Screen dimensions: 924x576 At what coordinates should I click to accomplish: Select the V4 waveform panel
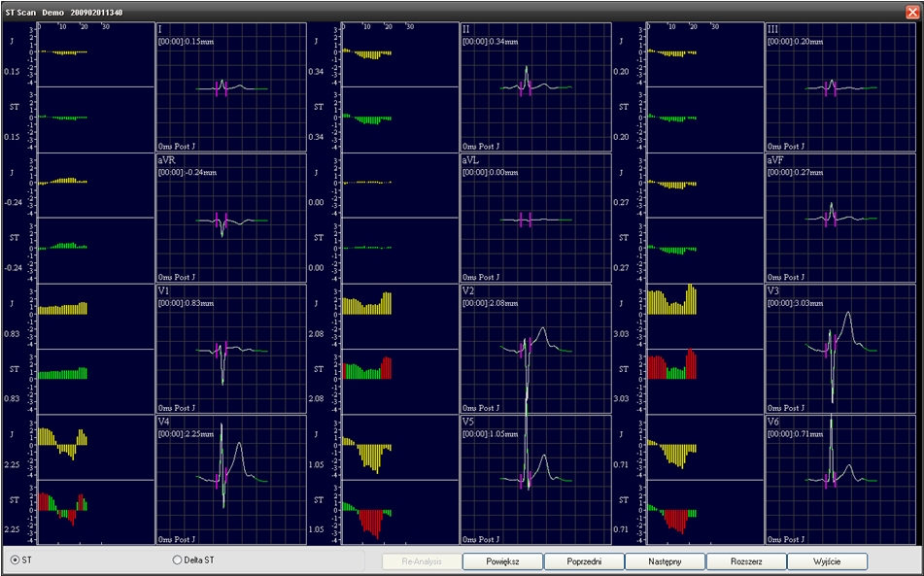tap(229, 481)
